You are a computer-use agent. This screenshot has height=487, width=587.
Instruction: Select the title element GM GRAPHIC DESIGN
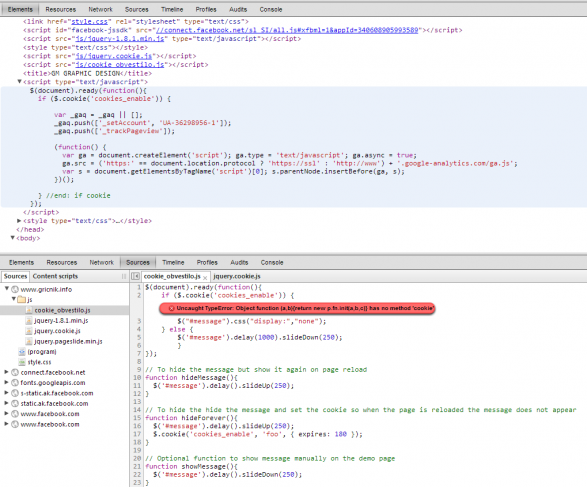(88, 73)
